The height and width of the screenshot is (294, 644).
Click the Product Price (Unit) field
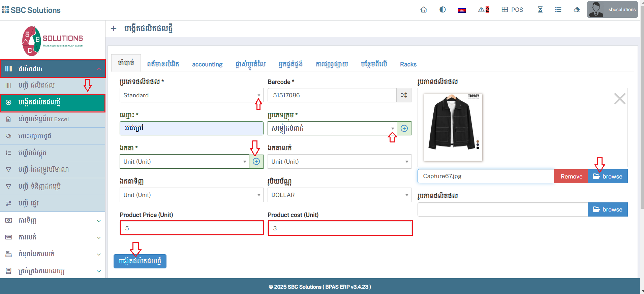pos(192,228)
